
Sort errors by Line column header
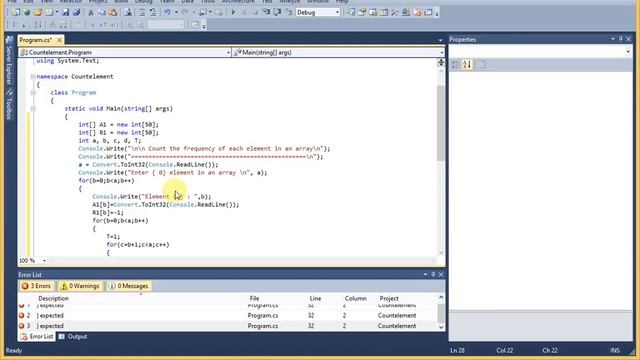click(315, 298)
